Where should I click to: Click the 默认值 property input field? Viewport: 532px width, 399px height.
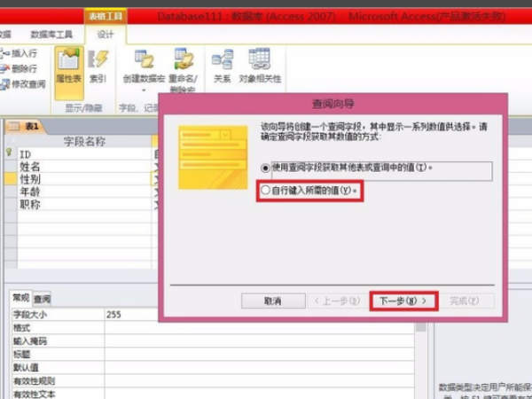pos(260,367)
